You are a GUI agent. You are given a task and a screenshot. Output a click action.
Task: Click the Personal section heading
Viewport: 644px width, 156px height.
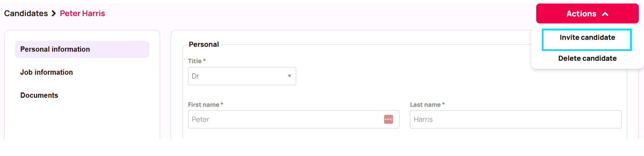pos(204,44)
